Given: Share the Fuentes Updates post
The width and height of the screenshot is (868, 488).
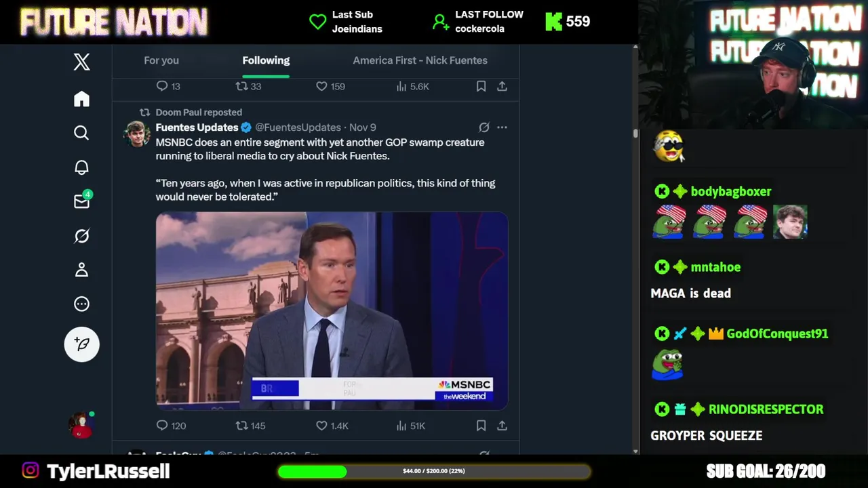Looking at the screenshot, I should [x=502, y=426].
